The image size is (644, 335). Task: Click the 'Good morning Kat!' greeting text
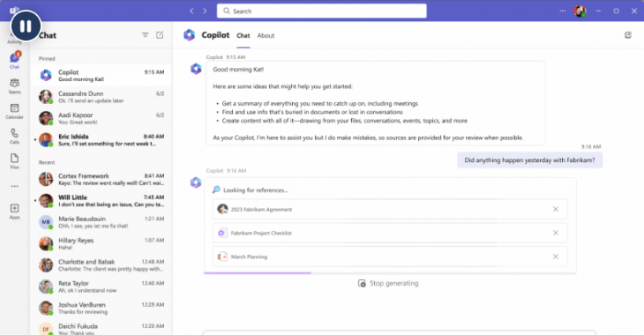[x=238, y=70]
